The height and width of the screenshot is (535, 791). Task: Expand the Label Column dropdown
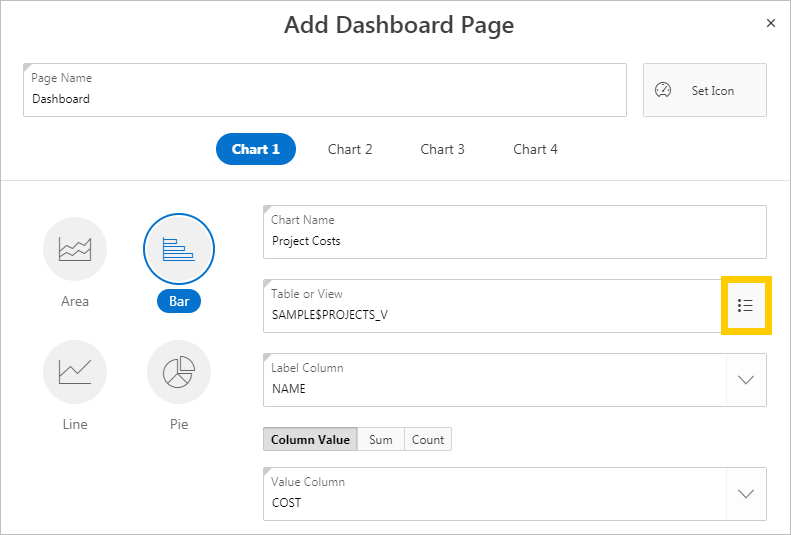(x=746, y=380)
